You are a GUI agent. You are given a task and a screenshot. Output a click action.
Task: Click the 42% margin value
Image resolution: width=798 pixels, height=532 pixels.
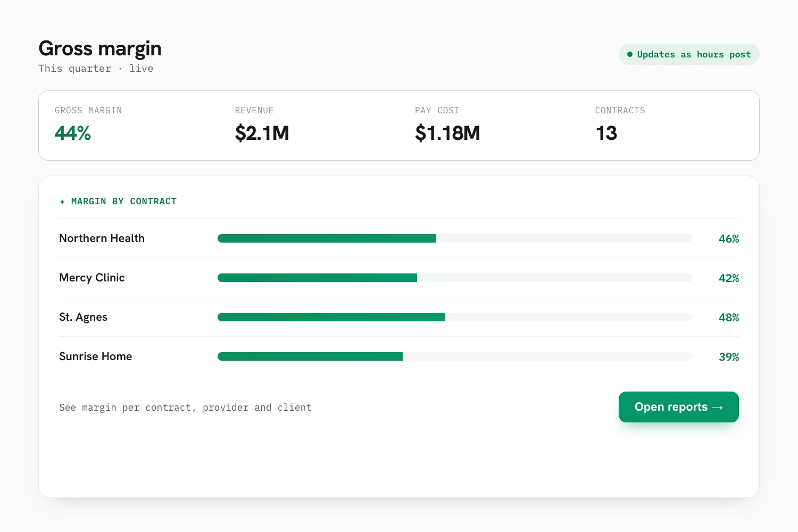pyautogui.click(x=729, y=278)
